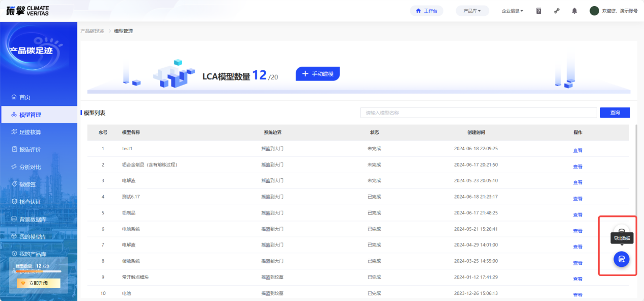Screen dimensions: 644x301
Task: Click 查看 for the test1 model
Action: (578, 150)
